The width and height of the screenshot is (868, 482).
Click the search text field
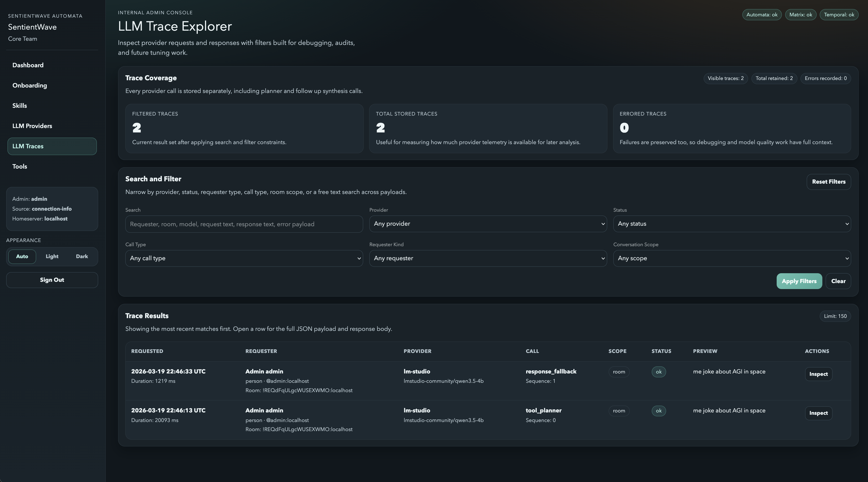click(244, 224)
